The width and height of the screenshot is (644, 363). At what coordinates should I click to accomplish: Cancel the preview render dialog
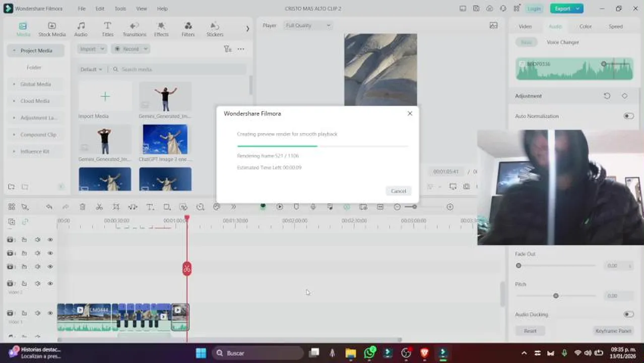[x=398, y=191]
